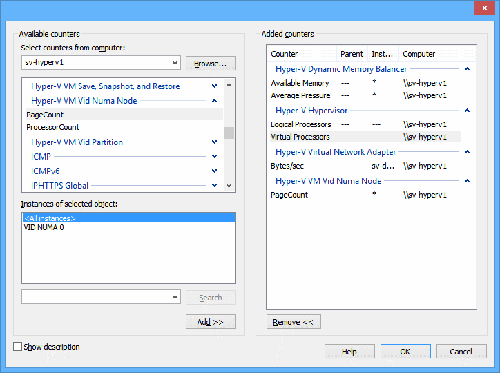500x373 pixels.
Task: Click the Cancel button
Action: click(461, 351)
